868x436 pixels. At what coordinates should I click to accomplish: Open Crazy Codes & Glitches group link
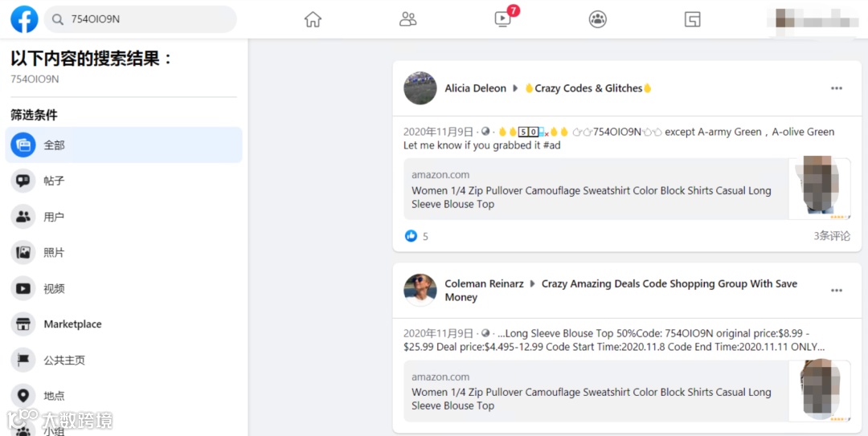(588, 88)
